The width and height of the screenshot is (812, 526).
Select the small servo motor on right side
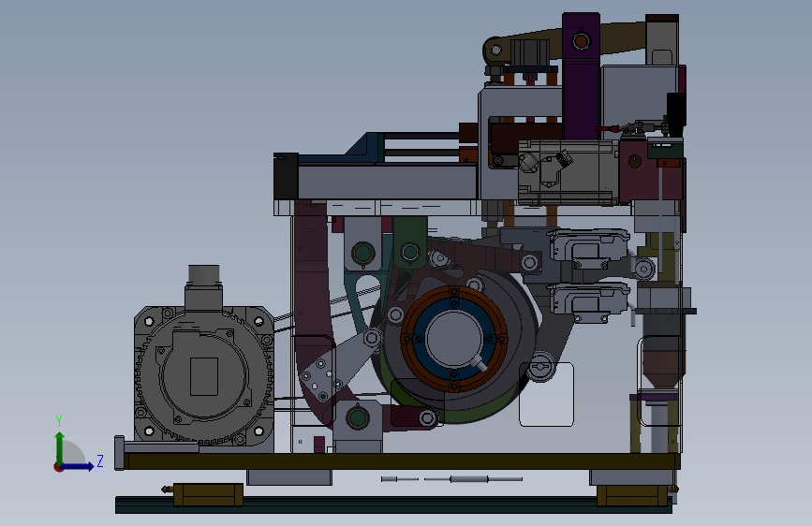[x=568, y=172]
